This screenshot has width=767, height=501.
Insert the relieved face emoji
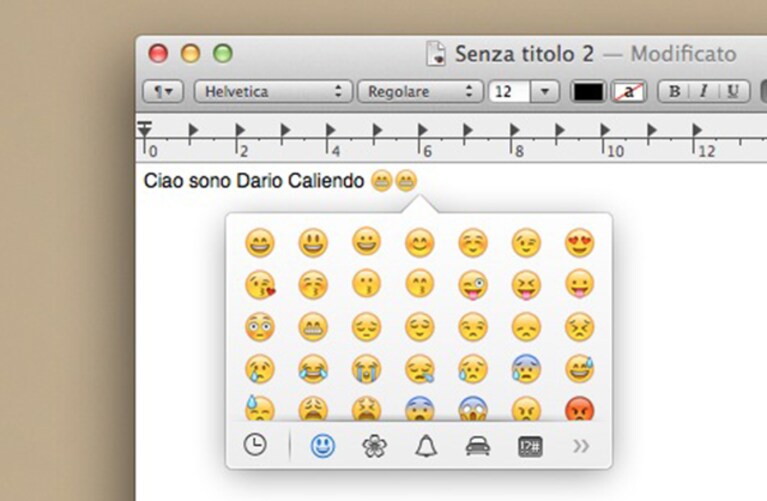420,327
